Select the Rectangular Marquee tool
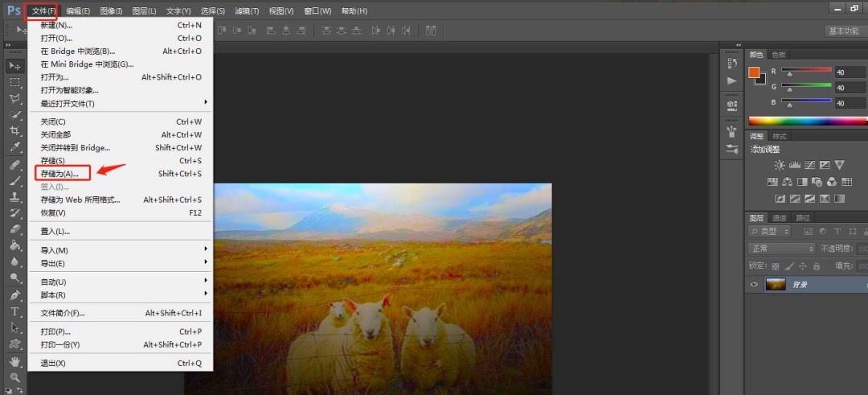 [14, 82]
